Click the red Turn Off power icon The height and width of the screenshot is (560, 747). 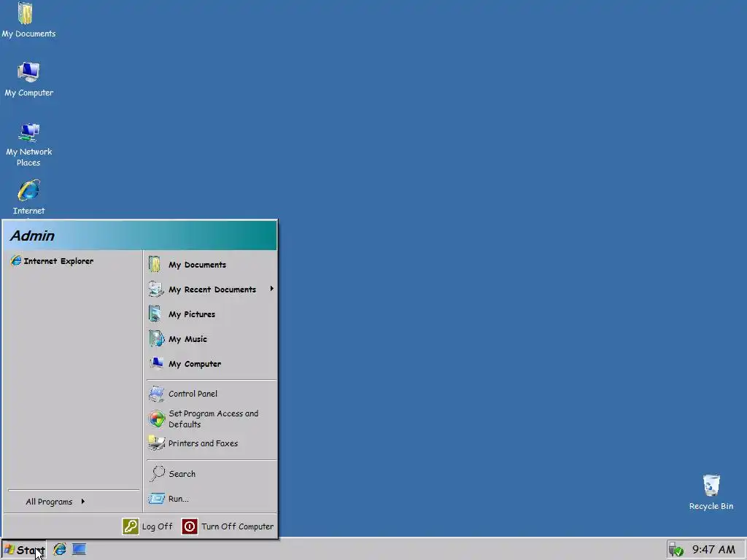pos(189,526)
